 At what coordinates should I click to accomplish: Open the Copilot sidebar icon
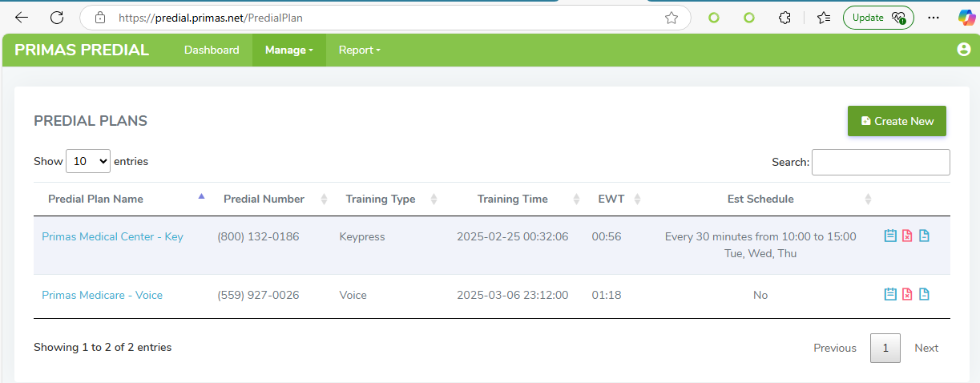pyautogui.click(x=966, y=18)
